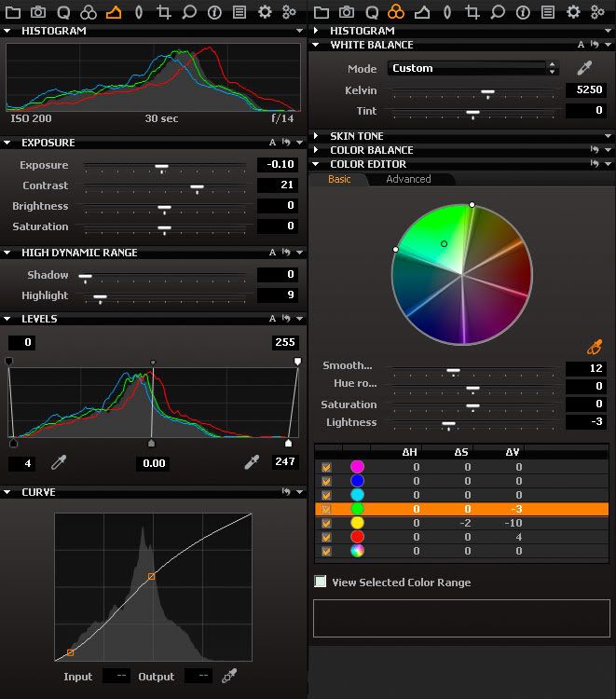The width and height of the screenshot is (616, 699).
Task: Toggle the cyan color row checkbox
Action: (326, 495)
